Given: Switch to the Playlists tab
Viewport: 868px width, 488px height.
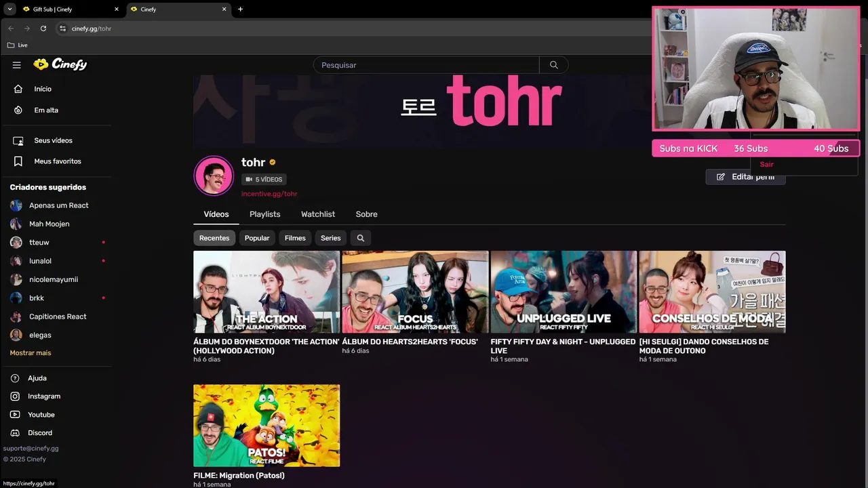Looking at the screenshot, I should tap(264, 214).
